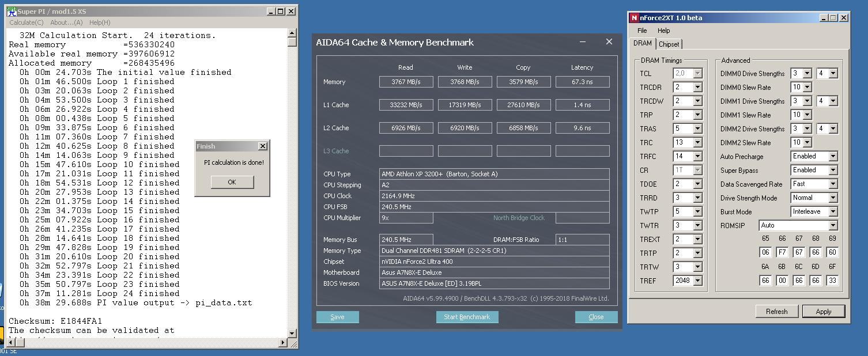Viewport: 868px width, 356px height.
Task: Expand the TDOE dropdown
Action: coord(697,184)
